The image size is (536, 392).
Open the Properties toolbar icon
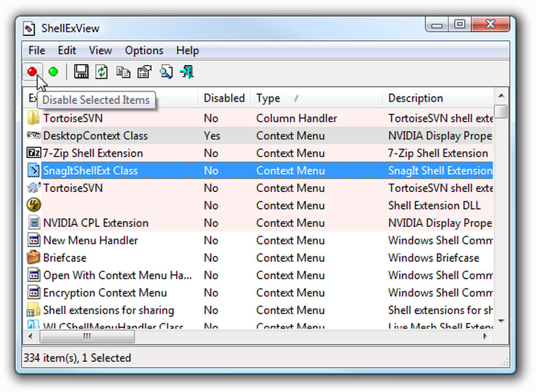click(145, 72)
